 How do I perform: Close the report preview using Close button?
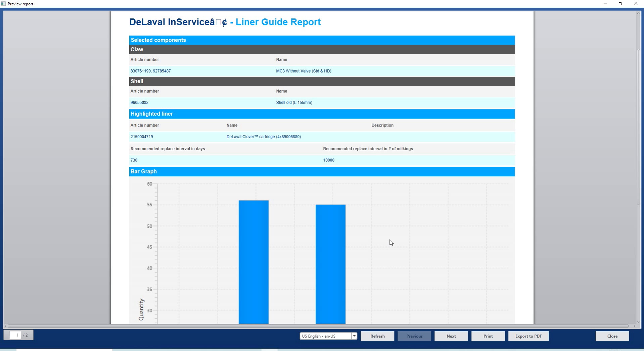[612, 336]
